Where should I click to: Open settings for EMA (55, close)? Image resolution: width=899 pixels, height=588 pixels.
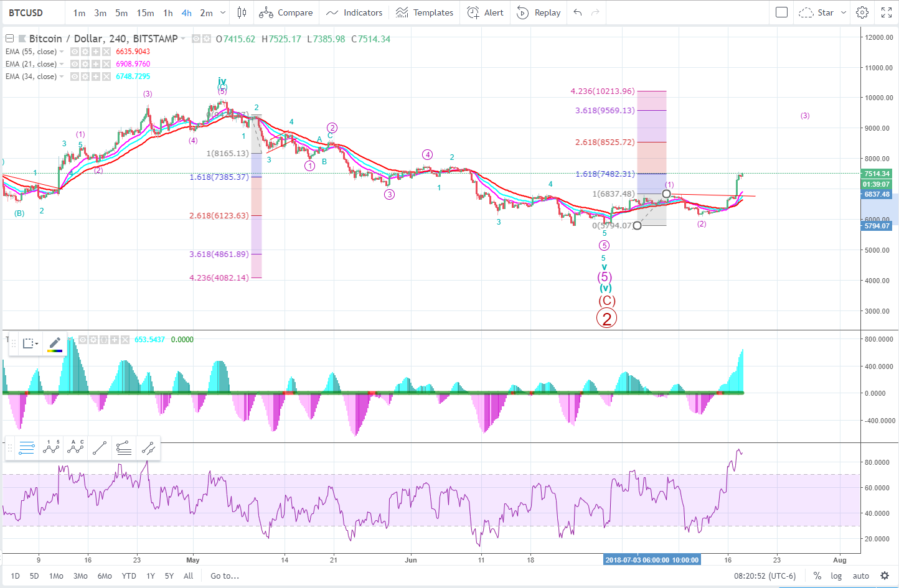pyautogui.click(x=85, y=52)
